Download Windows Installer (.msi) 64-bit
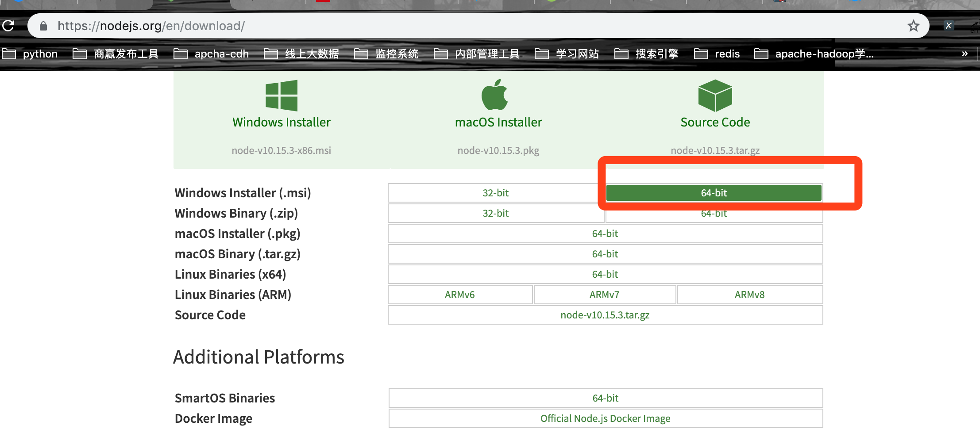 [714, 193]
